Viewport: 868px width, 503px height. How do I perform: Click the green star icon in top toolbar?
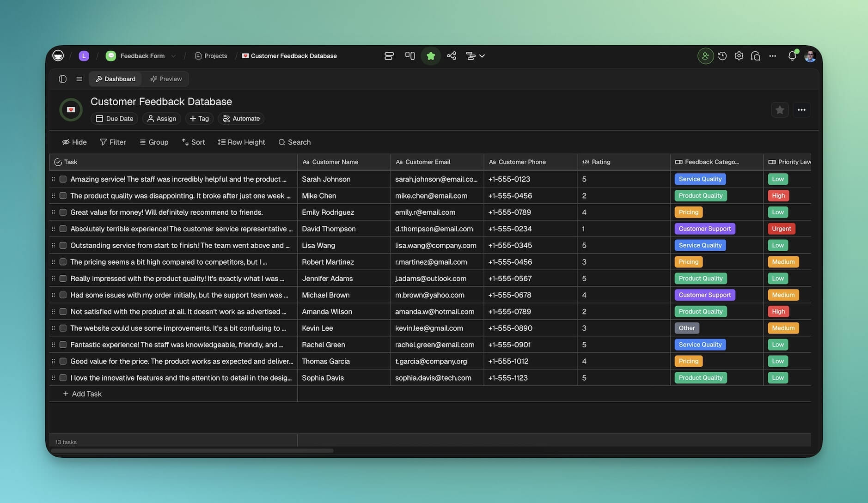430,56
